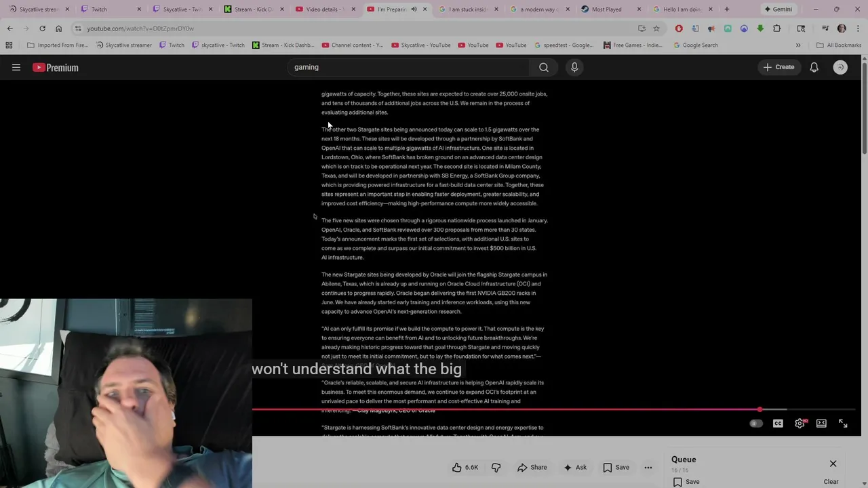Image resolution: width=868 pixels, height=488 pixels.
Task: Switch to the Twitch tab
Action: click(x=111, y=9)
